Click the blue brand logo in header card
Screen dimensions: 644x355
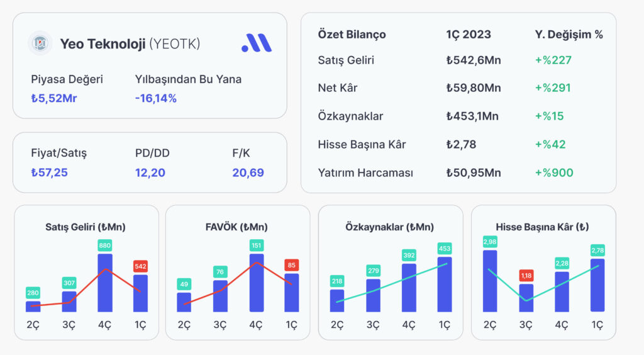(x=257, y=43)
